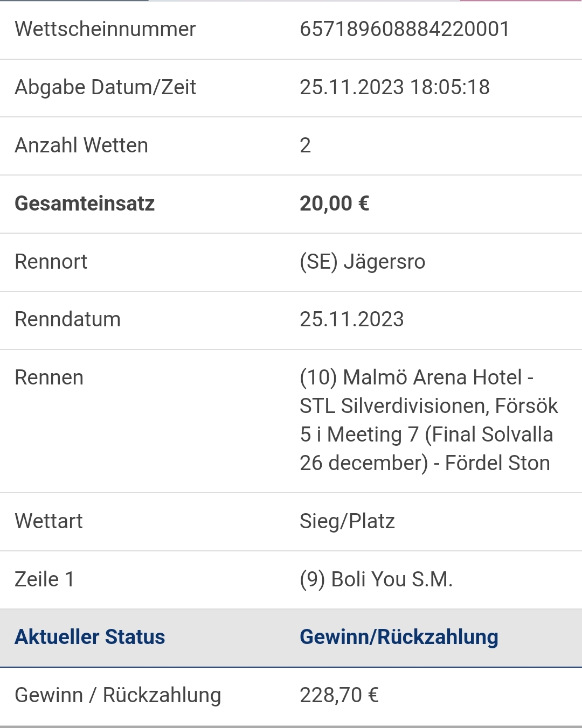Select the Rennen label
This screenshot has width=582, height=728.
point(49,377)
